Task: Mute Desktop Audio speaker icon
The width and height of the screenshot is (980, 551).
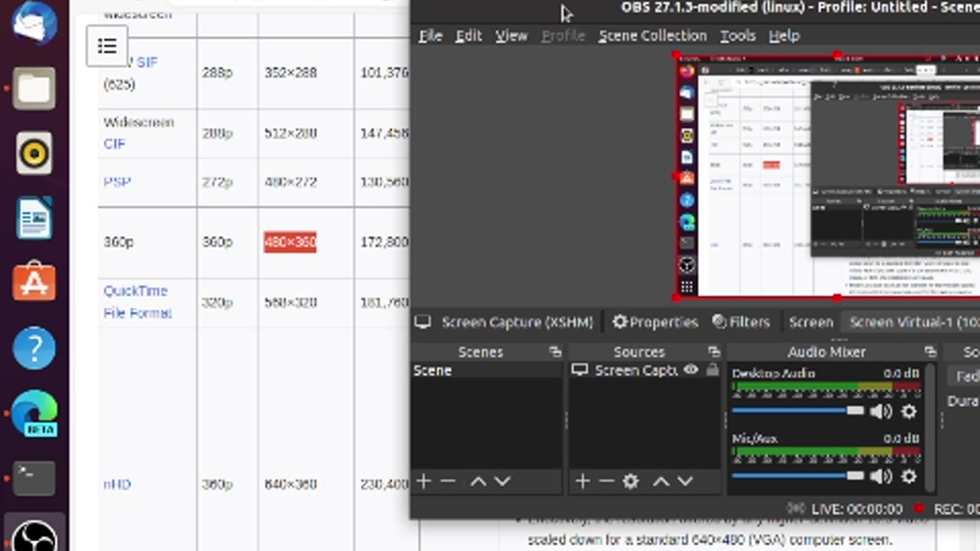Action: point(880,412)
